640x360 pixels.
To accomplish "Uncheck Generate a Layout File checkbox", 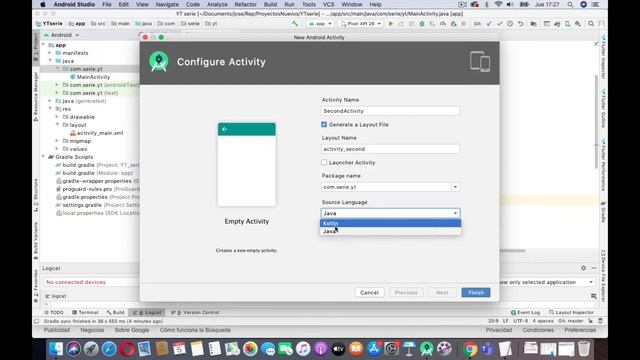I will (324, 124).
